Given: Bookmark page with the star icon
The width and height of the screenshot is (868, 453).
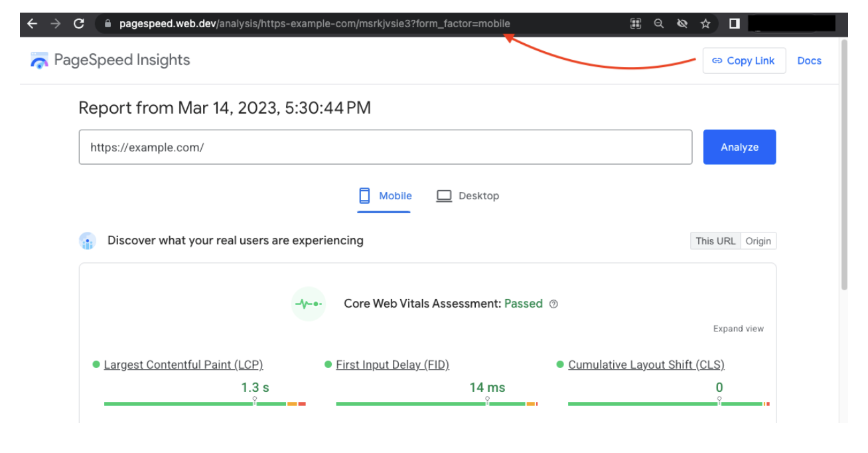Looking at the screenshot, I should [x=705, y=24].
